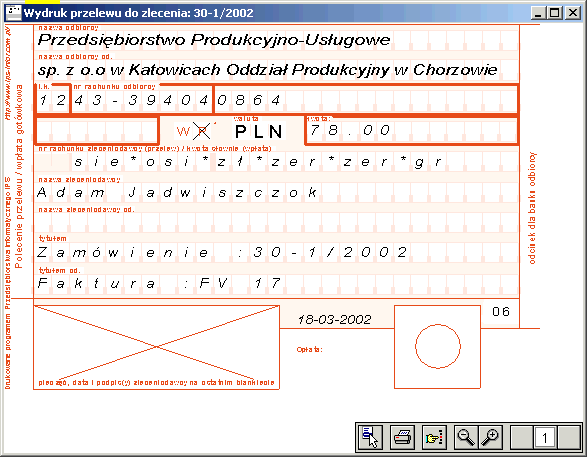Viewport: 587px width, 457px height.
Task: Click the blank next page button
Action: [x=569, y=437]
